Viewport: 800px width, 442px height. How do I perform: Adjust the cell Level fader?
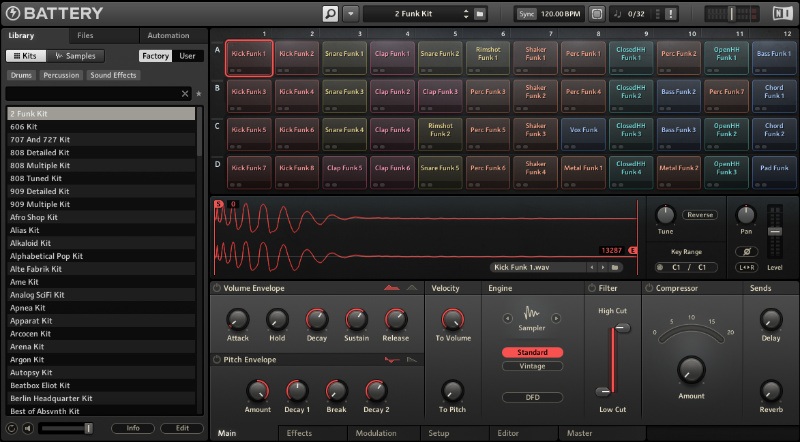[x=774, y=232]
